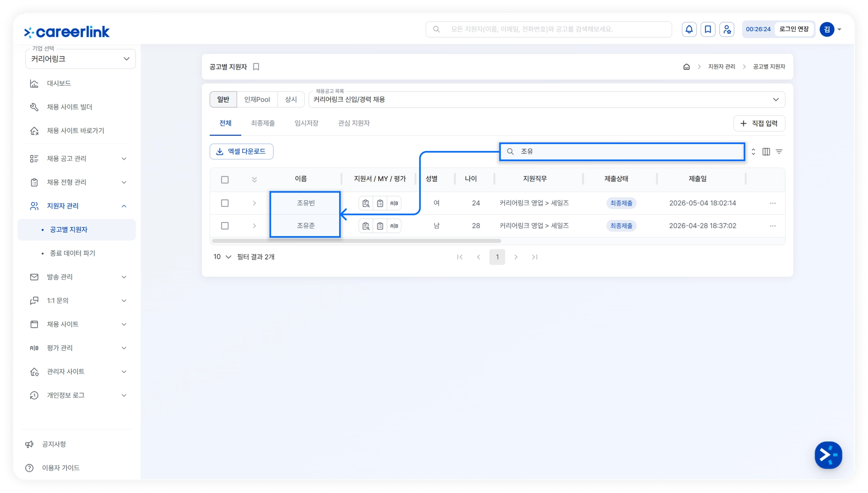
Task: Open application document icon for 조유준
Action: pyautogui.click(x=366, y=226)
